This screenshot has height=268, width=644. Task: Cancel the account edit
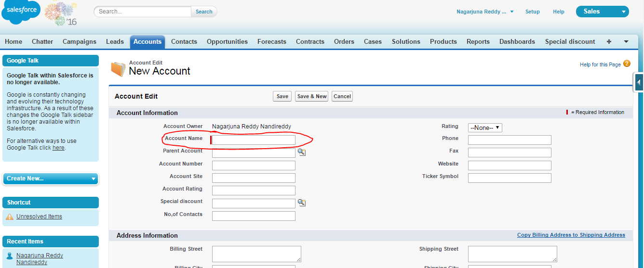342,96
